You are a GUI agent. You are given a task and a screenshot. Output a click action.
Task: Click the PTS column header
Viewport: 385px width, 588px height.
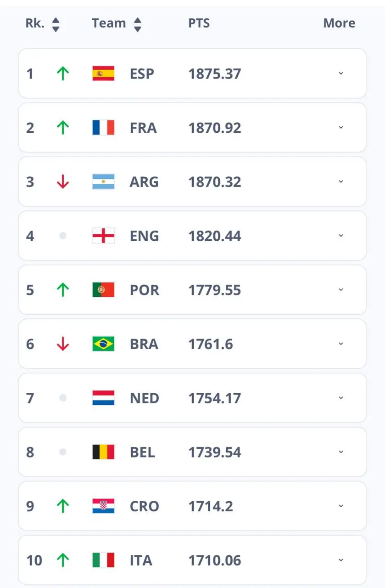pyautogui.click(x=199, y=23)
